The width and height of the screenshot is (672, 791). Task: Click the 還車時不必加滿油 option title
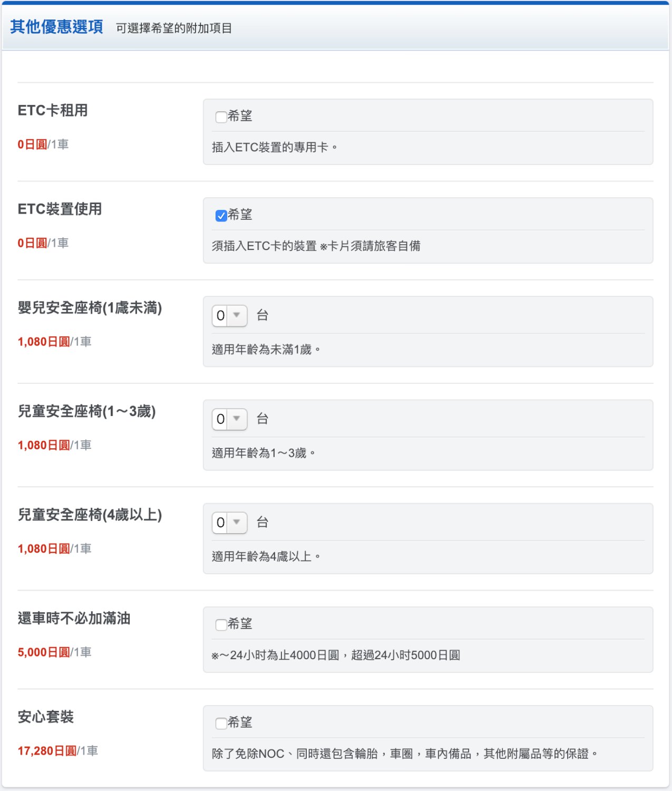click(x=74, y=618)
